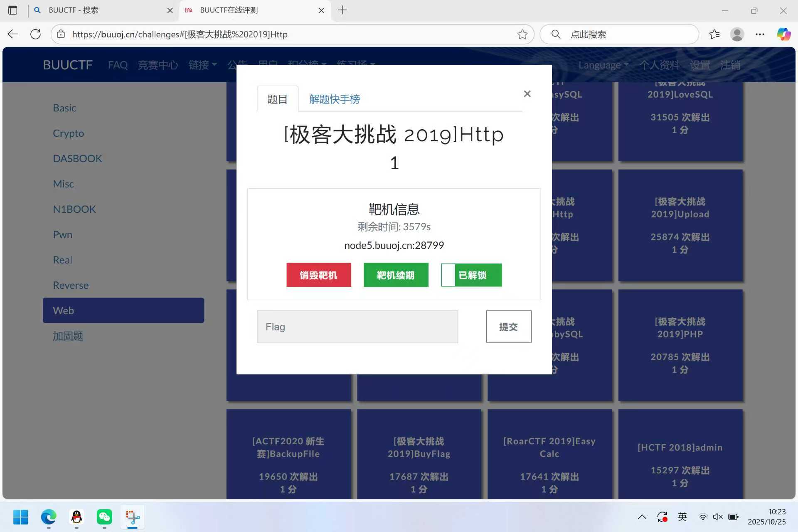Expand hidden system tray icons chevron
The width and height of the screenshot is (798, 532).
642,517
